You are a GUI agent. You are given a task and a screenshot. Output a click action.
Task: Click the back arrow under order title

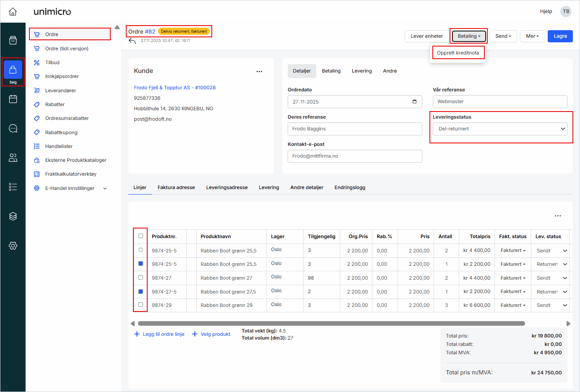pyautogui.click(x=133, y=41)
